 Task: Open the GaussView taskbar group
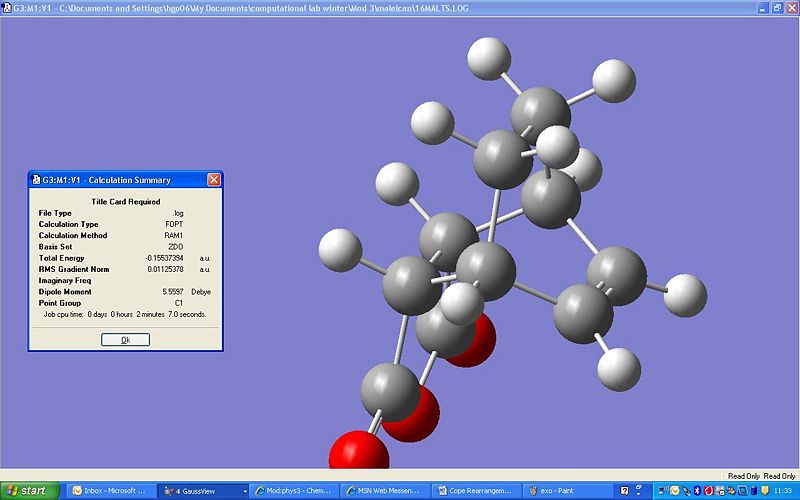pyautogui.click(x=200, y=491)
